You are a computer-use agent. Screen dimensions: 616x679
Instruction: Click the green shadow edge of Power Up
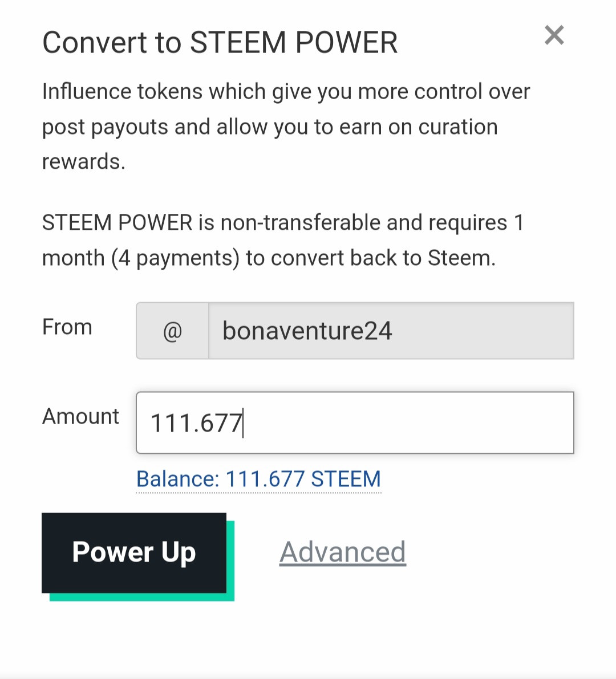[x=142, y=597]
